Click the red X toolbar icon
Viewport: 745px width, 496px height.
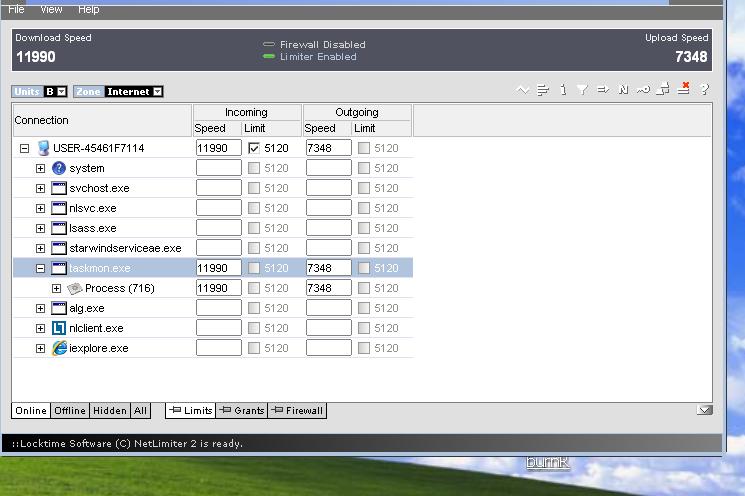pos(684,89)
